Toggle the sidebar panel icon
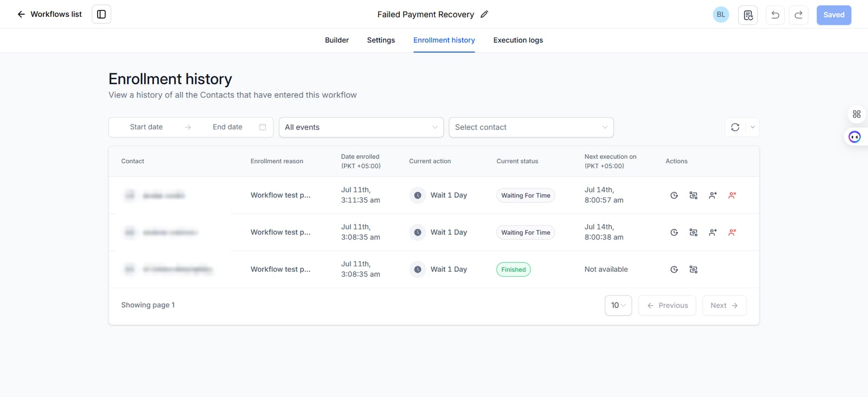 101,14
